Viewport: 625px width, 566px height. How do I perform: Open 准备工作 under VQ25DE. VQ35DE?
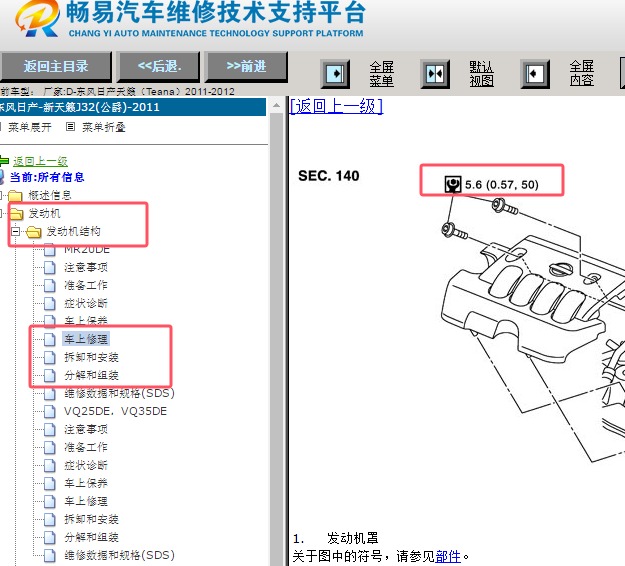point(86,447)
